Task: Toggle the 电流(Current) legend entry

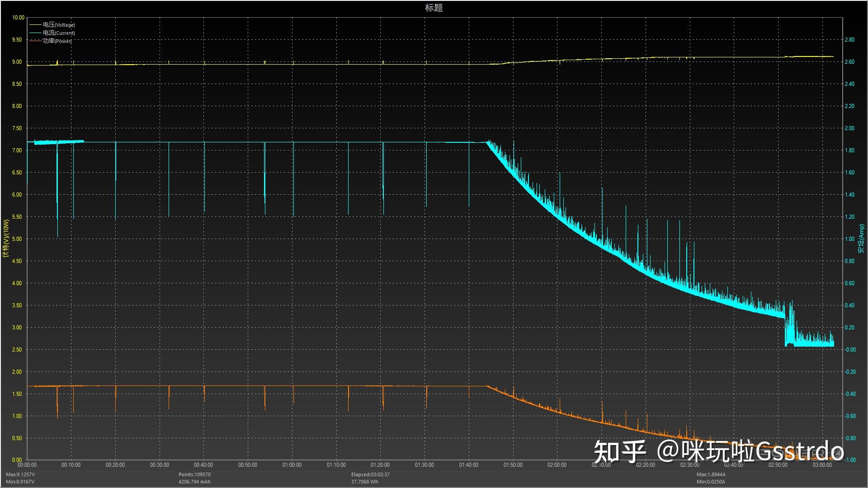Action: click(x=59, y=33)
